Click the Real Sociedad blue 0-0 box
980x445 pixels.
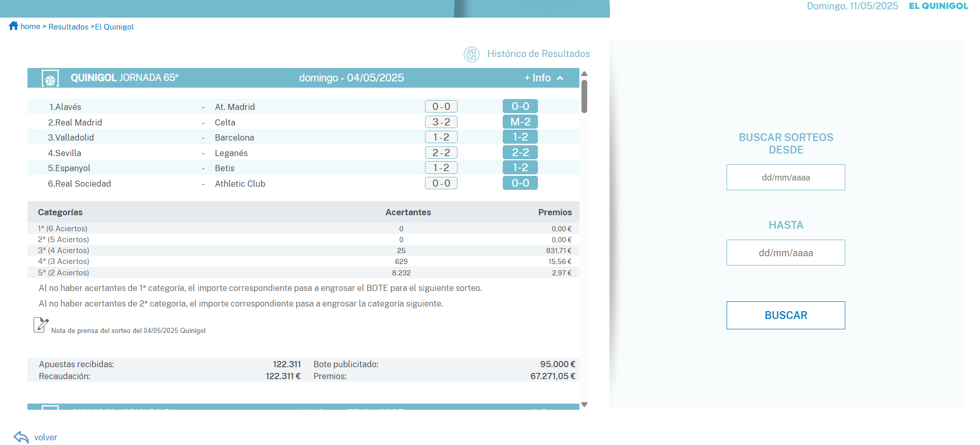point(520,183)
